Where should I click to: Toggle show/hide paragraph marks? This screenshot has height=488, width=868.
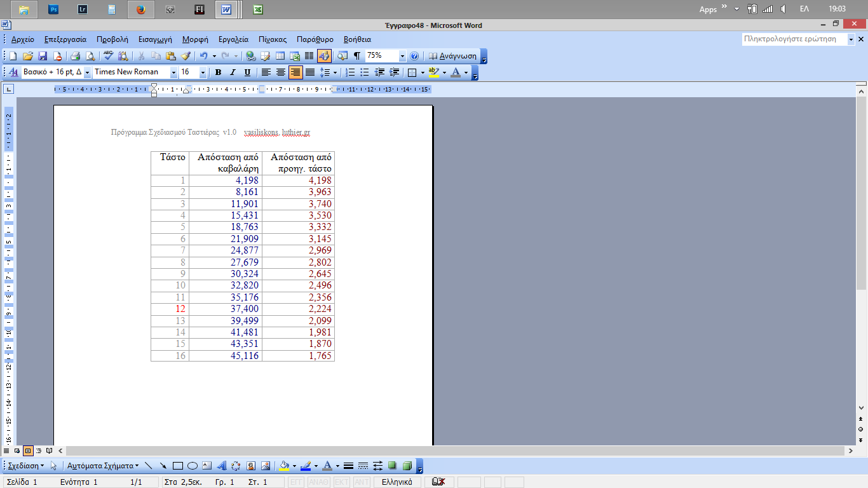click(357, 56)
